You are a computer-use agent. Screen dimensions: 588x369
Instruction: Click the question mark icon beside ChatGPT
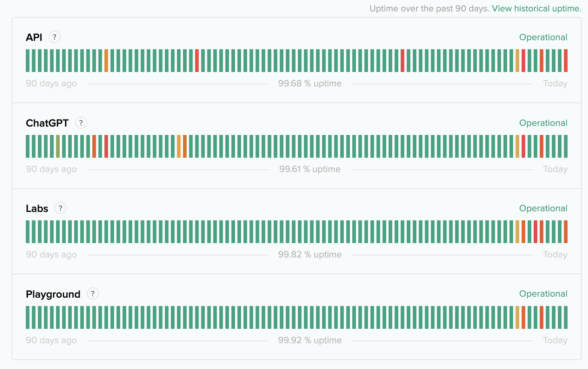pyautogui.click(x=81, y=123)
